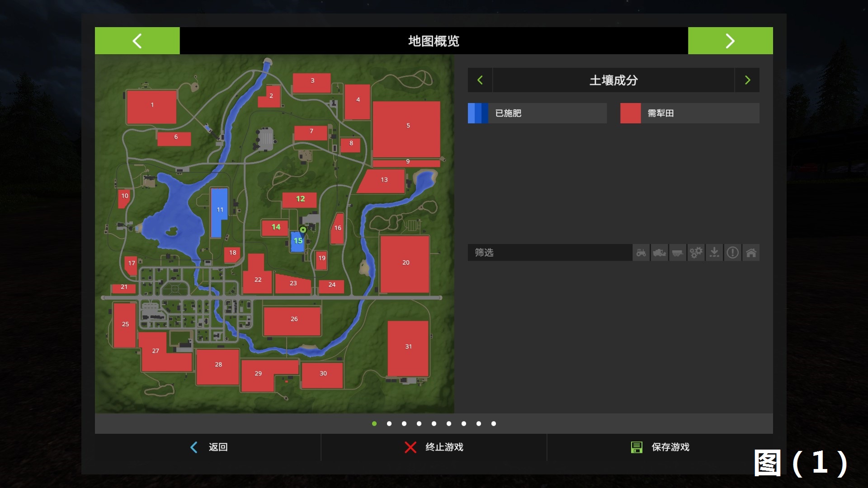Click the blue 已施肥 color swatch

point(478,113)
